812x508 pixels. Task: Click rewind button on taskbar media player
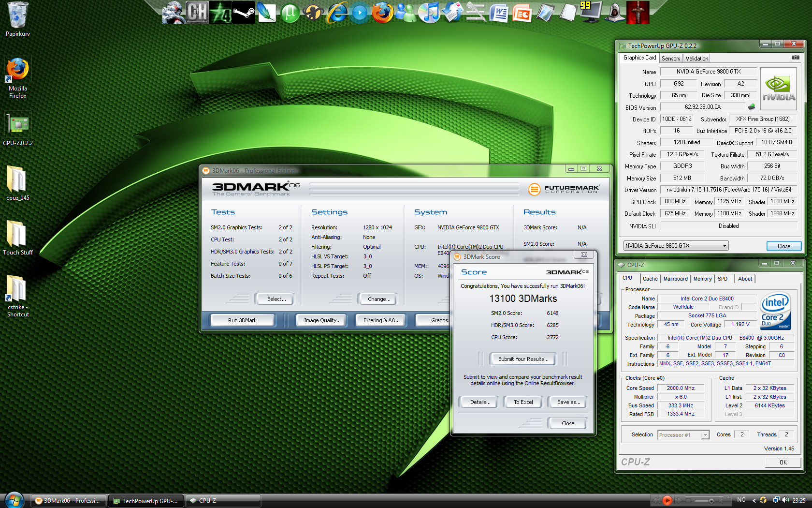click(x=656, y=500)
